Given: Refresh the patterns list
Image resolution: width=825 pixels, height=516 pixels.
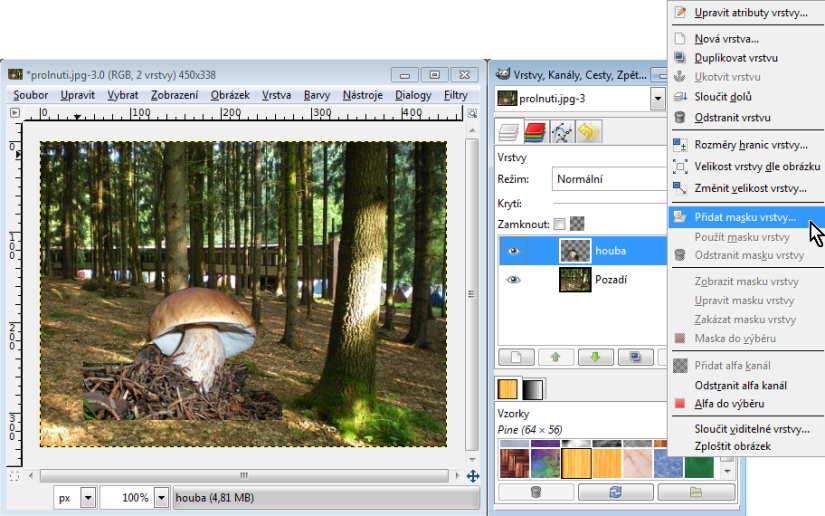Looking at the screenshot, I should 615,492.
